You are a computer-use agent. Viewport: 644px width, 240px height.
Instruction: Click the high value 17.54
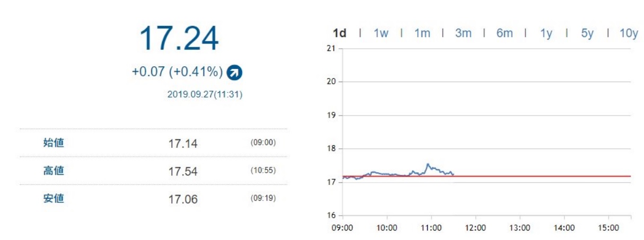[x=183, y=171]
